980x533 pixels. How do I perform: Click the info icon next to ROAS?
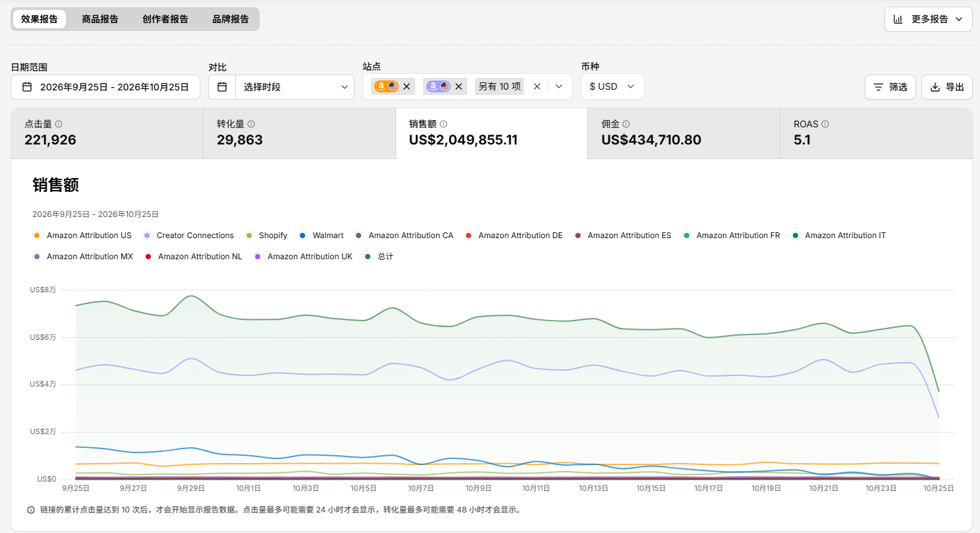(x=825, y=124)
